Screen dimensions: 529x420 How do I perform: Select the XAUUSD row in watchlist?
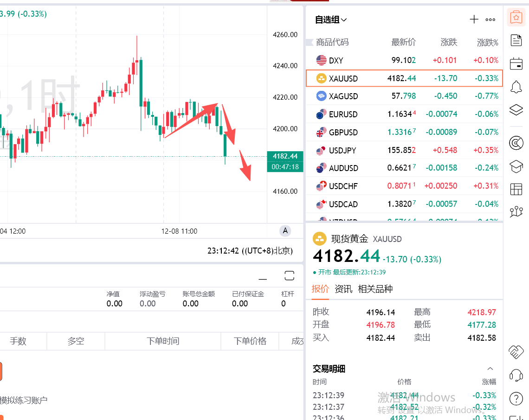pos(404,78)
